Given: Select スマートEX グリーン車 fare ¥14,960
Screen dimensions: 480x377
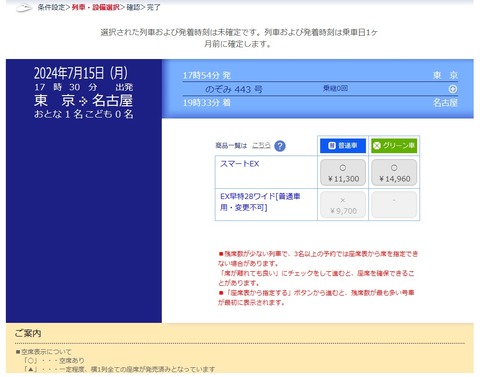Looking at the screenshot, I should tap(394, 172).
